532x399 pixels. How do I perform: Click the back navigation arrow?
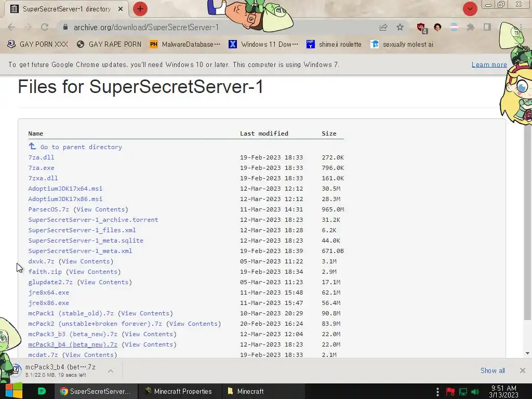point(11,27)
